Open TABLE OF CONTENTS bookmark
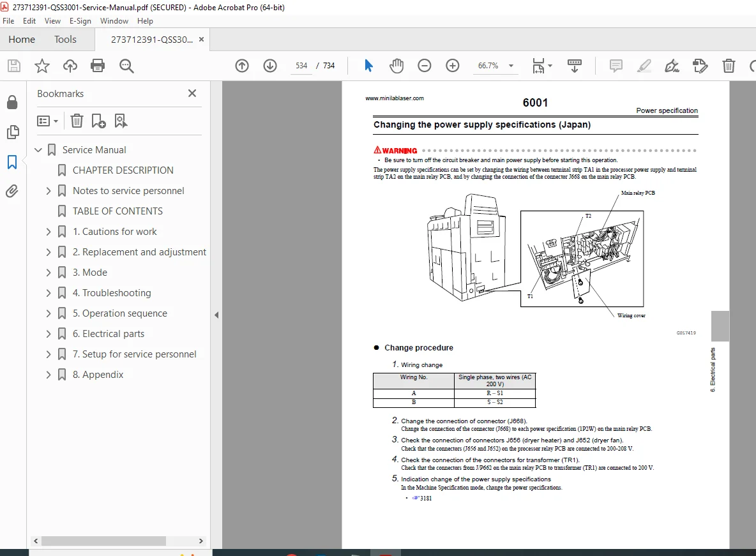 click(x=117, y=211)
